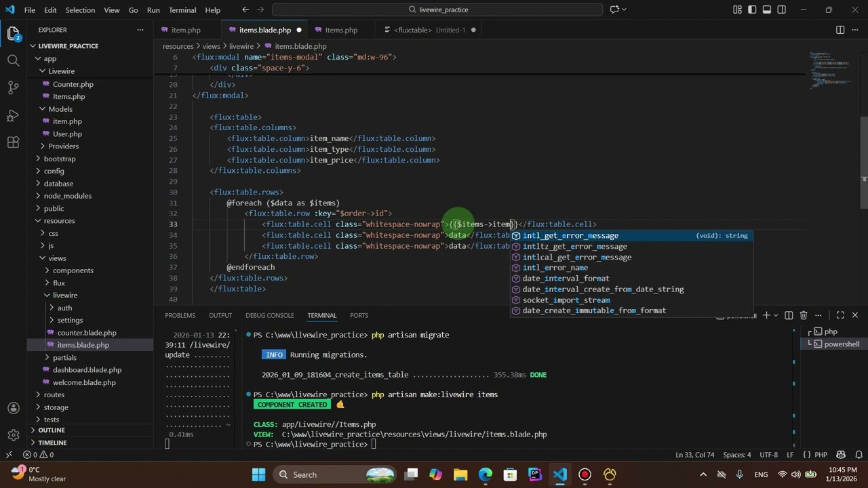Toggle the microphone tray icon
The height and width of the screenshot is (488, 868).
739,474
